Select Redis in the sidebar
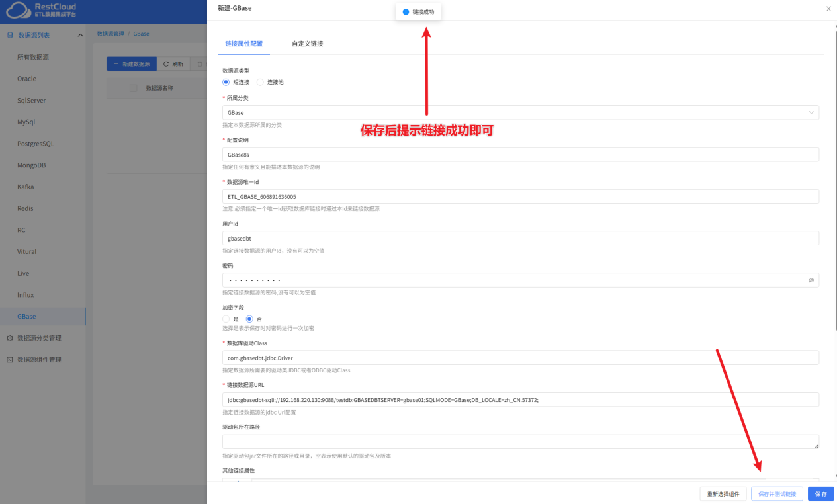This screenshot has width=837, height=504. 26,208
